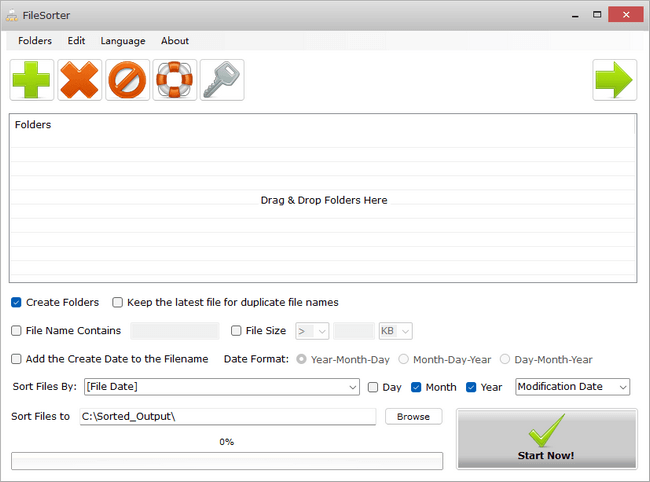This screenshot has width=650, height=482.
Task: Open the file size comparison operator dropdown
Action: pyautogui.click(x=312, y=331)
